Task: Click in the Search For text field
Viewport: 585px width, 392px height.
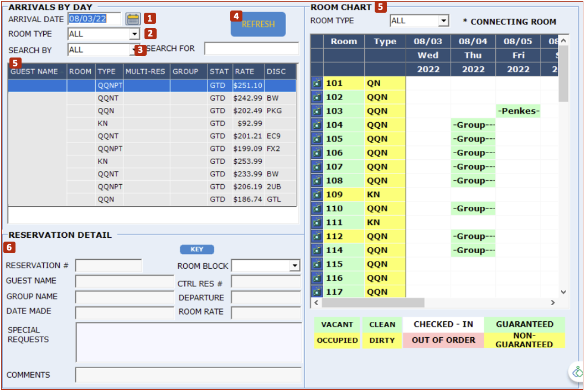Action: click(251, 49)
